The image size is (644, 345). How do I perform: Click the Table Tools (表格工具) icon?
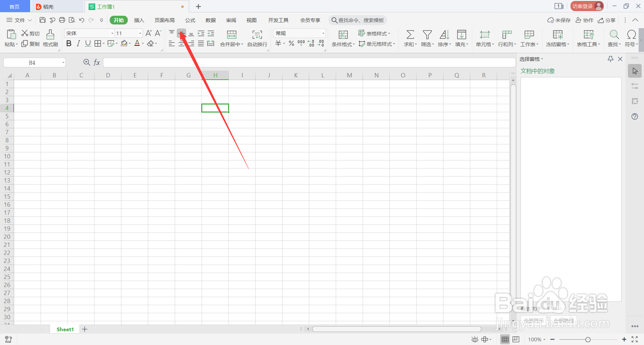coord(588,34)
